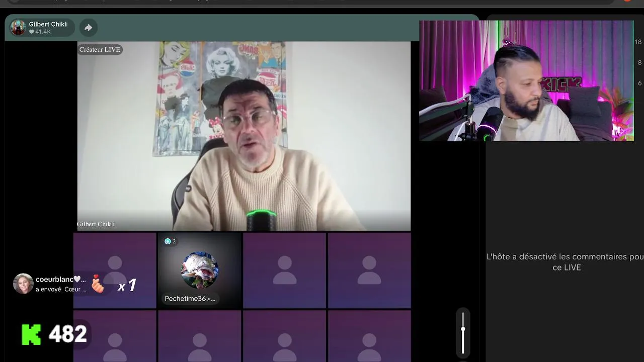
Task: Click the Créateur LIVE badge
Action: pos(100,49)
